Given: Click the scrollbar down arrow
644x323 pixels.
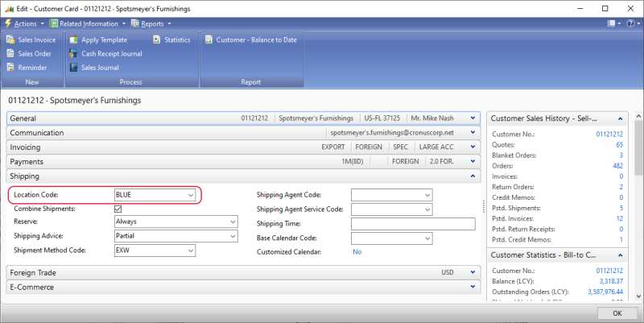Looking at the screenshot, I should click(x=638, y=296).
